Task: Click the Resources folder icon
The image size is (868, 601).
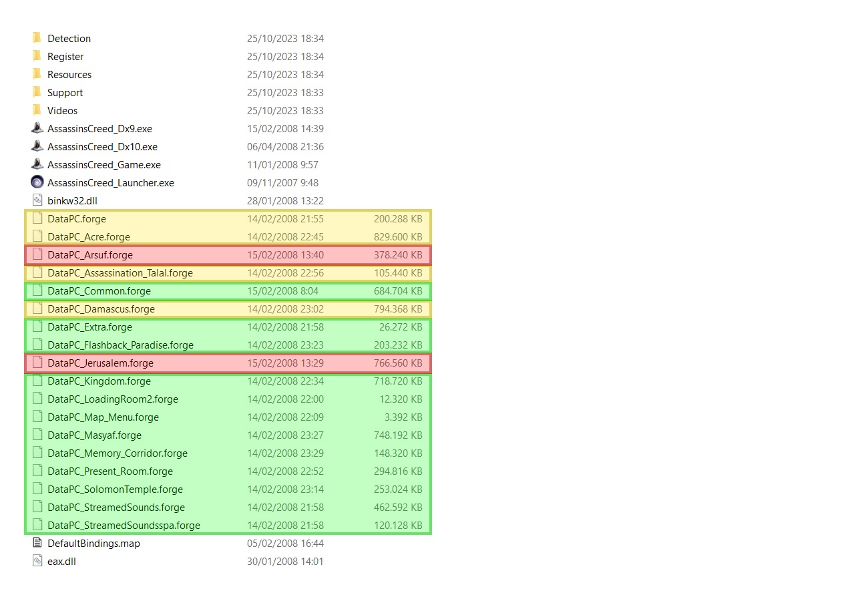Action: [x=37, y=74]
